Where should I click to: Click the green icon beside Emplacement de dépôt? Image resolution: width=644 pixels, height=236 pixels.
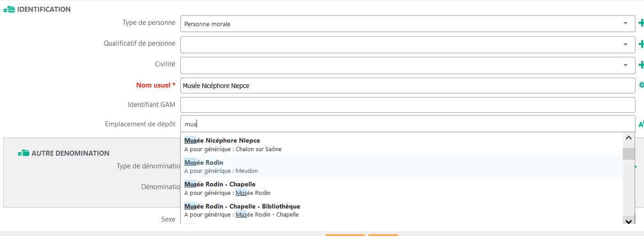pos(641,124)
